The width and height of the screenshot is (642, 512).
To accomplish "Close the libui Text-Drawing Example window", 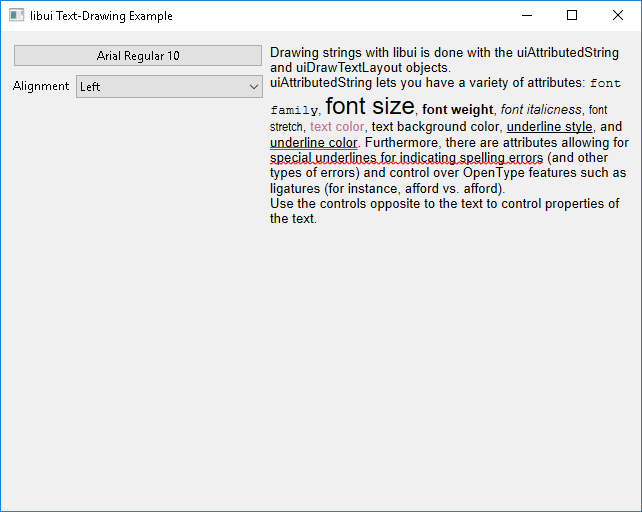I will tap(618, 16).
